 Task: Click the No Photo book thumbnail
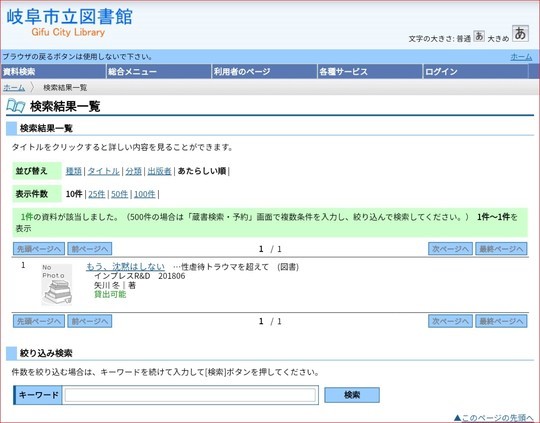tap(57, 285)
